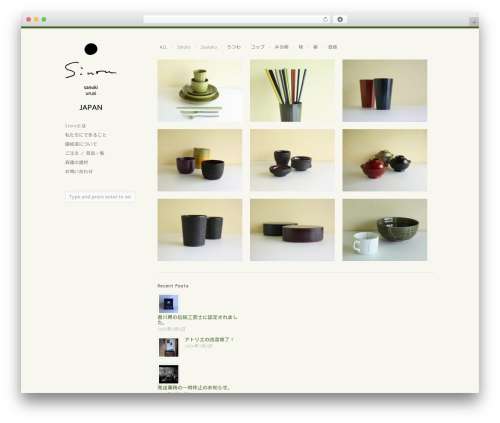Open the green stacked plates and cutlery photo

200,91
